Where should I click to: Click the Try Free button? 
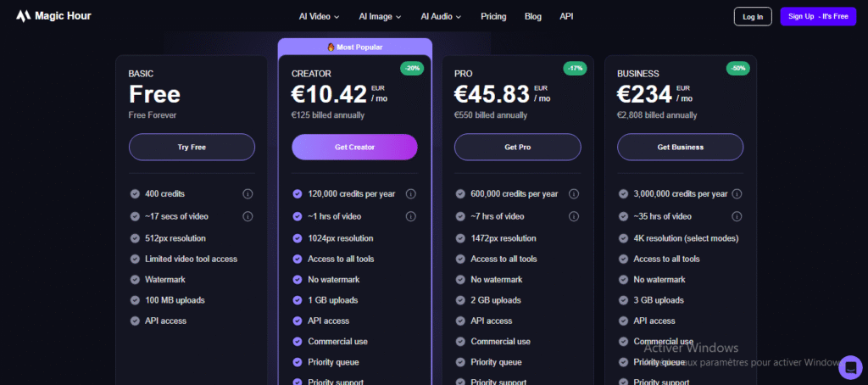click(x=192, y=147)
